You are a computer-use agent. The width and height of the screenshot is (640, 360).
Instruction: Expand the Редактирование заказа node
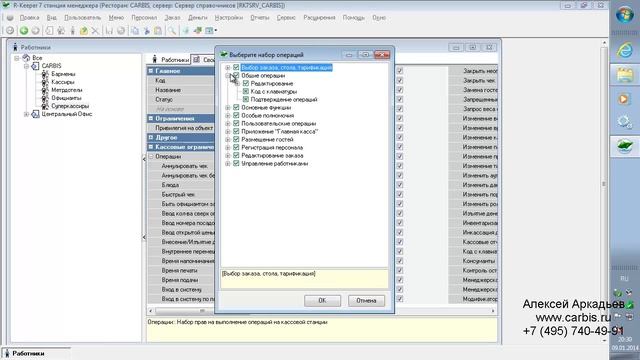[x=228, y=156]
